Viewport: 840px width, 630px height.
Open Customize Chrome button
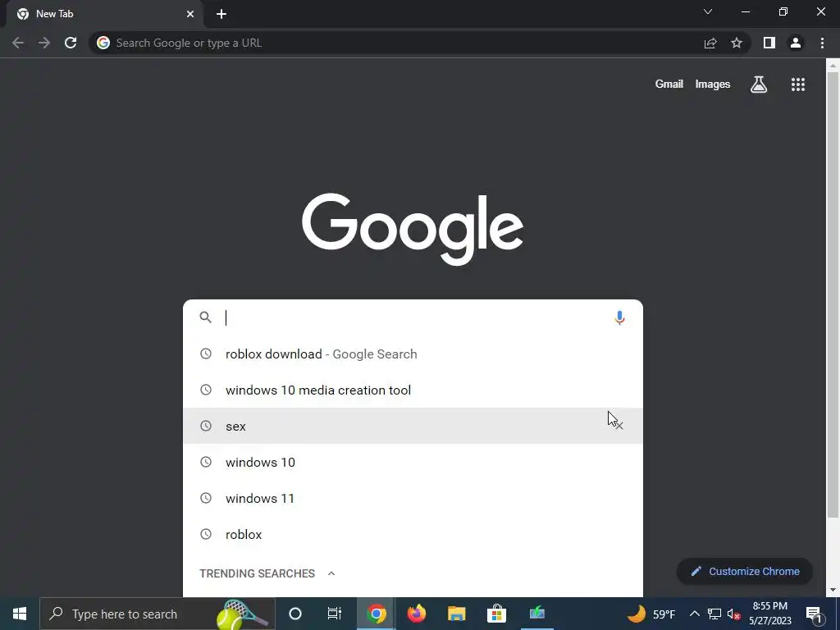pyautogui.click(x=745, y=571)
